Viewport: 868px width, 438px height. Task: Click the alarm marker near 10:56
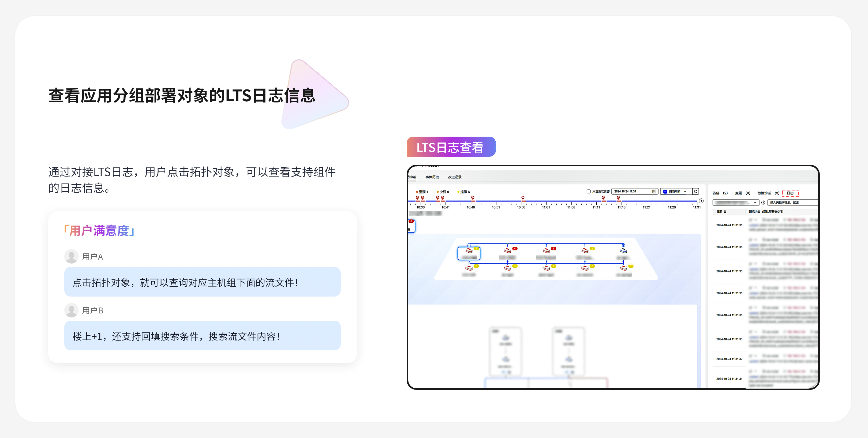point(523,198)
